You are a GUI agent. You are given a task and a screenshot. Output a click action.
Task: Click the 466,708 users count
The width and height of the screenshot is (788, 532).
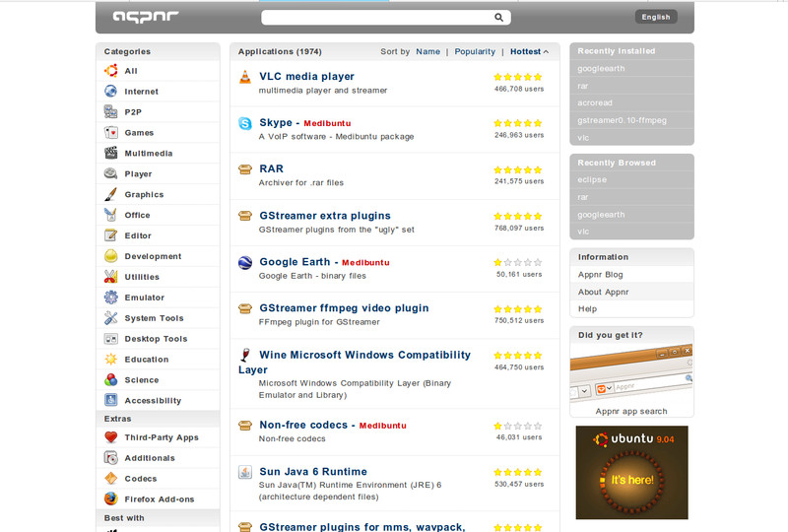pos(519,89)
